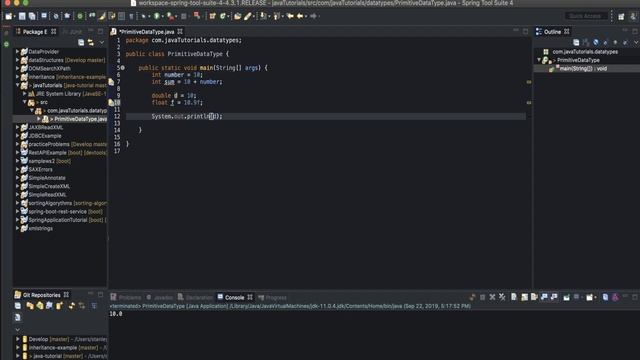Select main(String[]) : void in Outline

tap(583, 69)
